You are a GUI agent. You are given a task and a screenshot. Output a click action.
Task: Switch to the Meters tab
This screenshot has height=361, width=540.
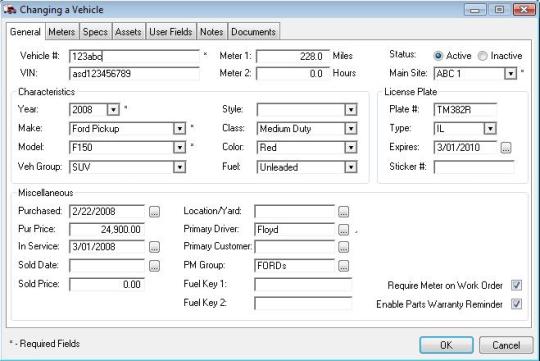62,32
